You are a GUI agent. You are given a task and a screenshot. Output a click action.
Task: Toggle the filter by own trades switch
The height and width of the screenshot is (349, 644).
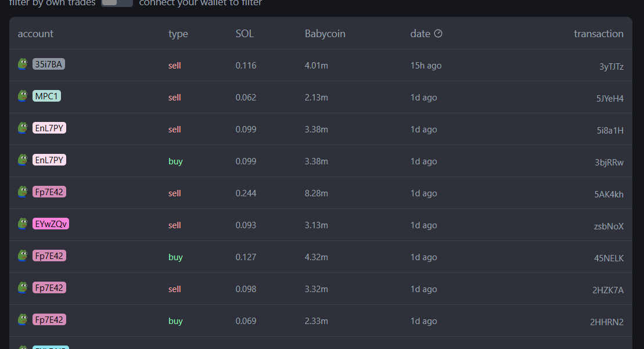[x=117, y=2]
